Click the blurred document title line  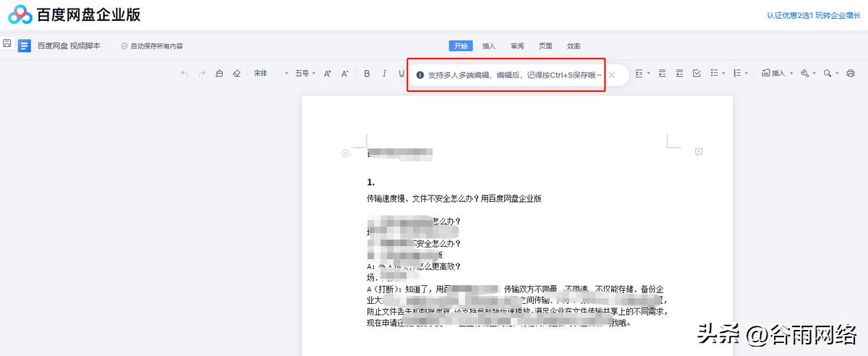click(x=399, y=153)
